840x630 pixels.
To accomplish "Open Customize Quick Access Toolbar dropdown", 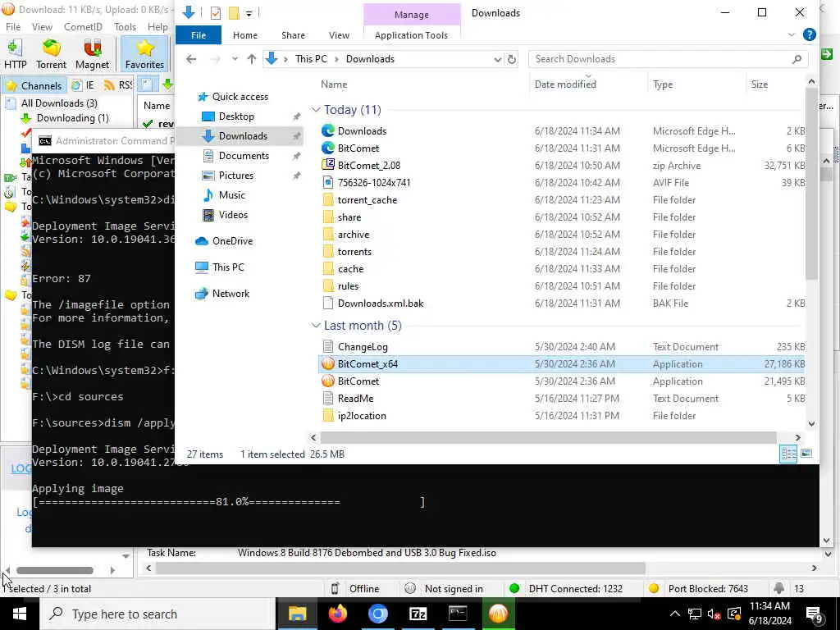I will 249,13.
